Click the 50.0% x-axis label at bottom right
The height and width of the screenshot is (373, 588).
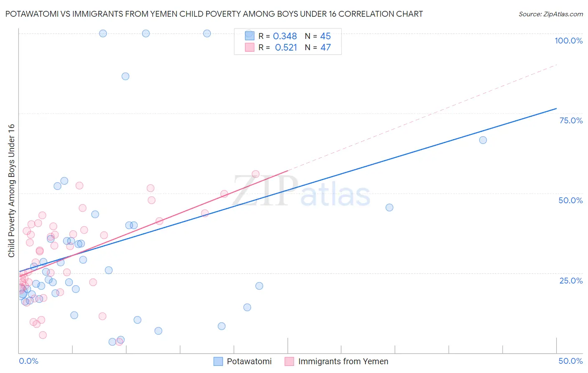click(570, 361)
